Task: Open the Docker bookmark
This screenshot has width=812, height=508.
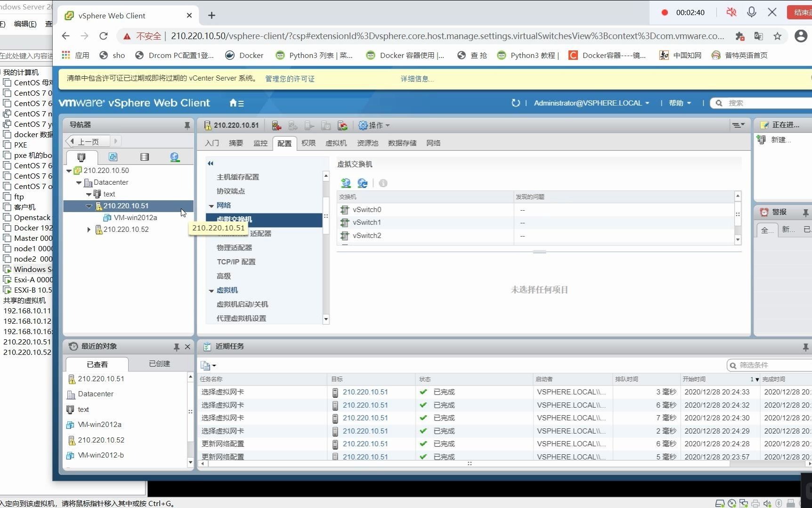Action: click(x=244, y=55)
